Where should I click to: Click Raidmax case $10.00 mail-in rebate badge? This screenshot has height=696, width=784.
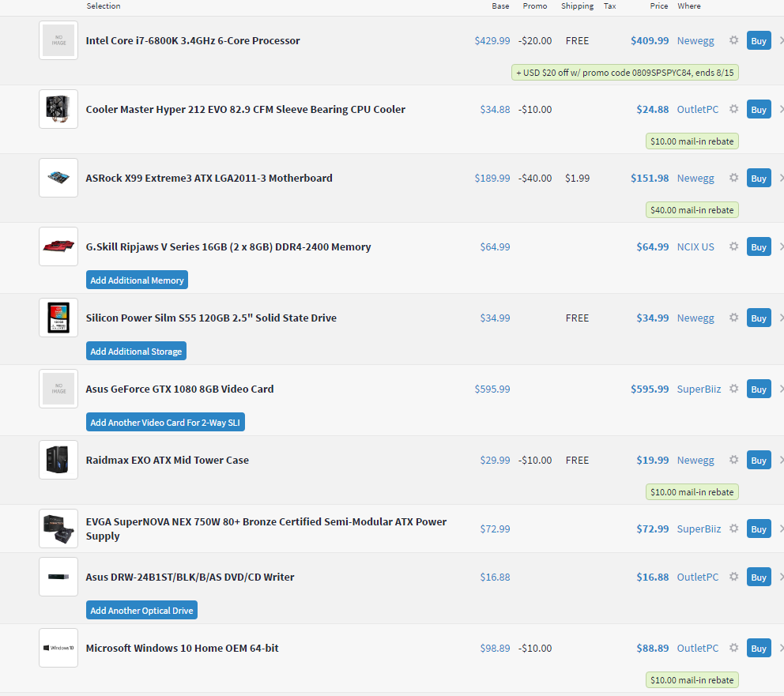click(x=692, y=491)
